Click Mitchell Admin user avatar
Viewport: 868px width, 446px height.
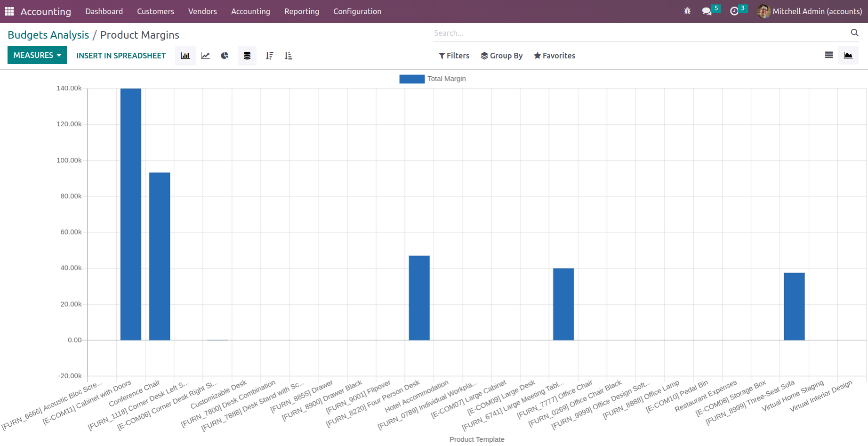coord(764,11)
